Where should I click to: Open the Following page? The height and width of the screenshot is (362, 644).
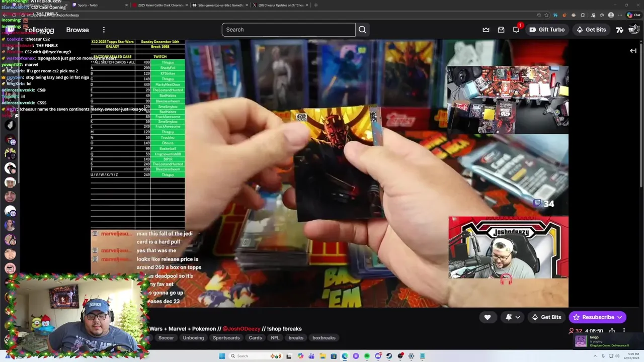click(x=39, y=30)
